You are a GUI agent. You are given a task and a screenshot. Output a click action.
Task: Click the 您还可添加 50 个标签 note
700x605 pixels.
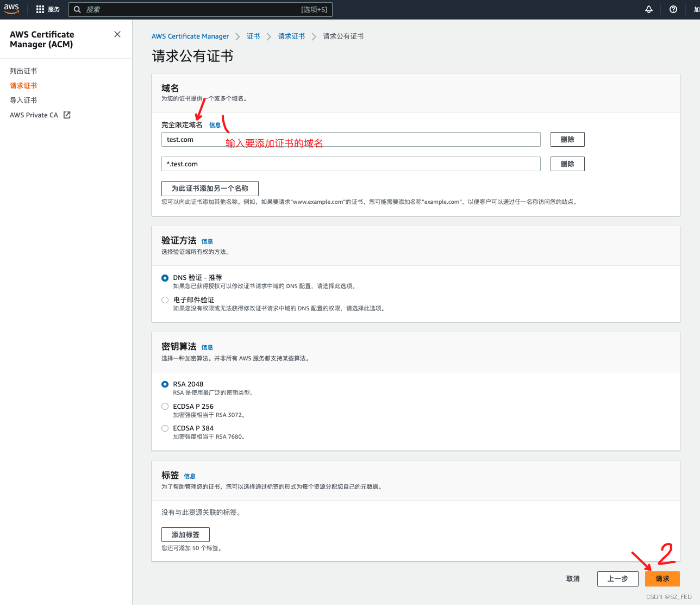tap(192, 548)
